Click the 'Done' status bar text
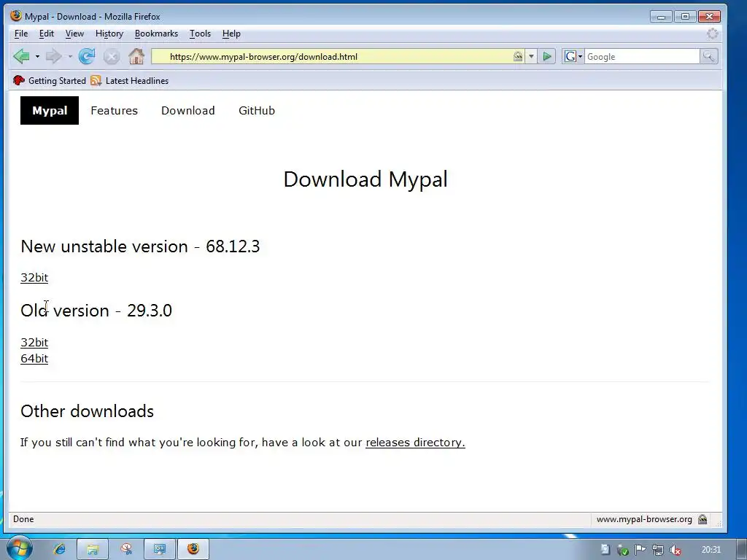 pyautogui.click(x=23, y=519)
